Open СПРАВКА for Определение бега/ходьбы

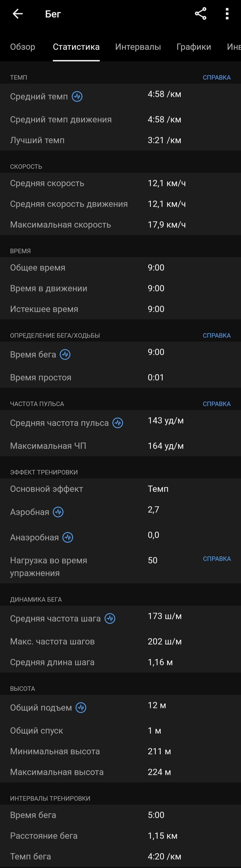pyautogui.click(x=217, y=336)
